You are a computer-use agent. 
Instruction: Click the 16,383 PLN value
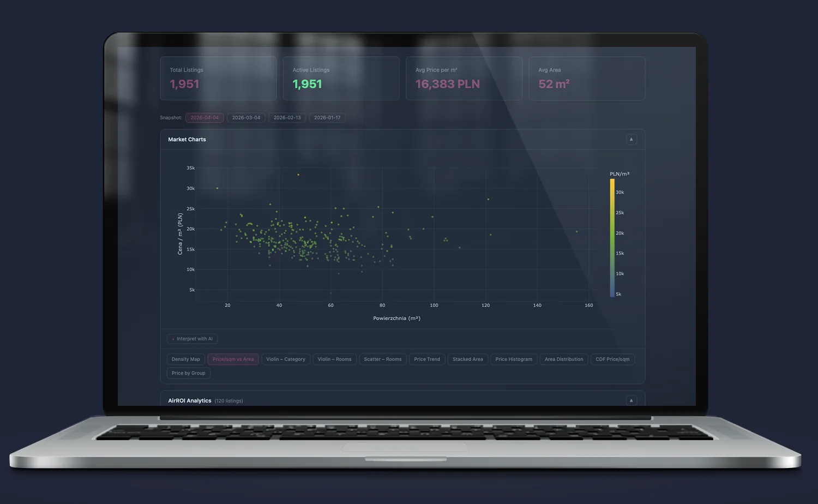tap(448, 84)
